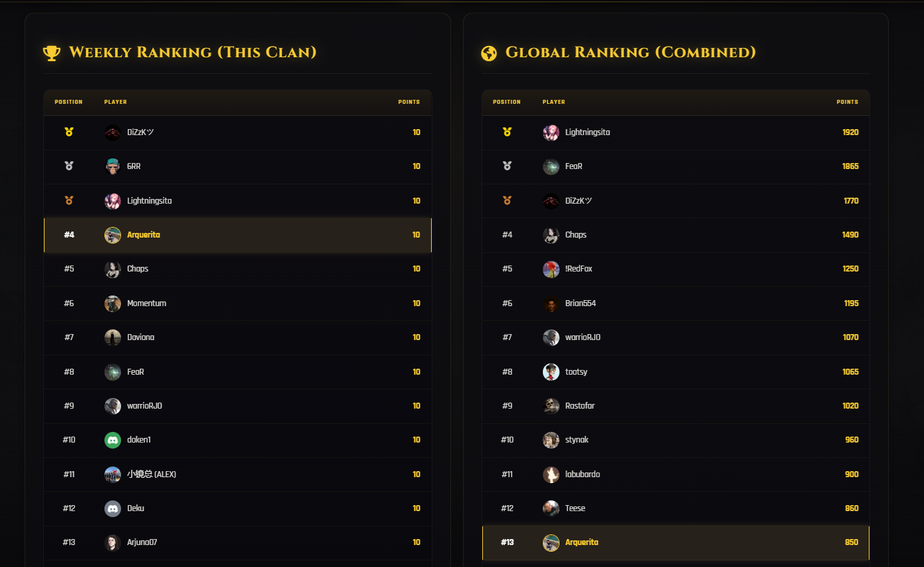Viewport: 924px width, 567px height.
Task: Select the highlighted Arquerita row in Weekly Ranking
Action: pos(237,235)
